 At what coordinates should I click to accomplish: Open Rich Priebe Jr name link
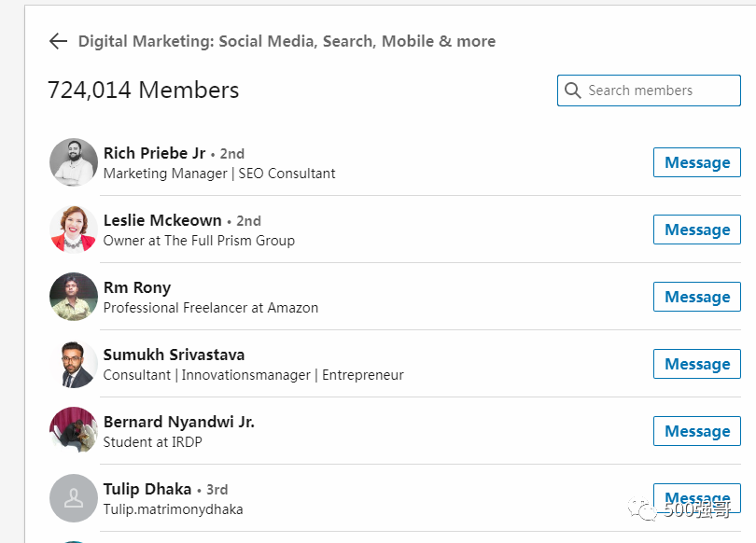[154, 153]
